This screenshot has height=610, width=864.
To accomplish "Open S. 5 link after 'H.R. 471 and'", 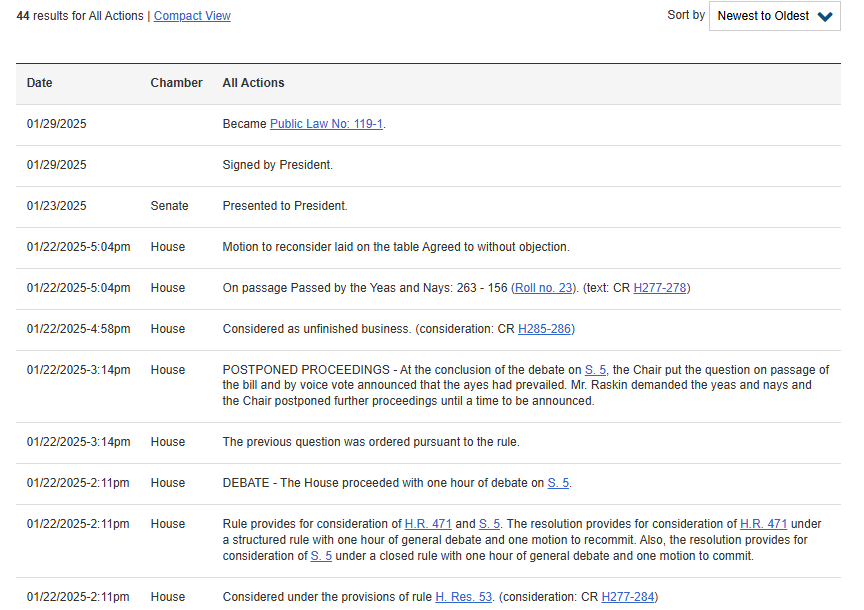I will pyautogui.click(x=489, y=524).
